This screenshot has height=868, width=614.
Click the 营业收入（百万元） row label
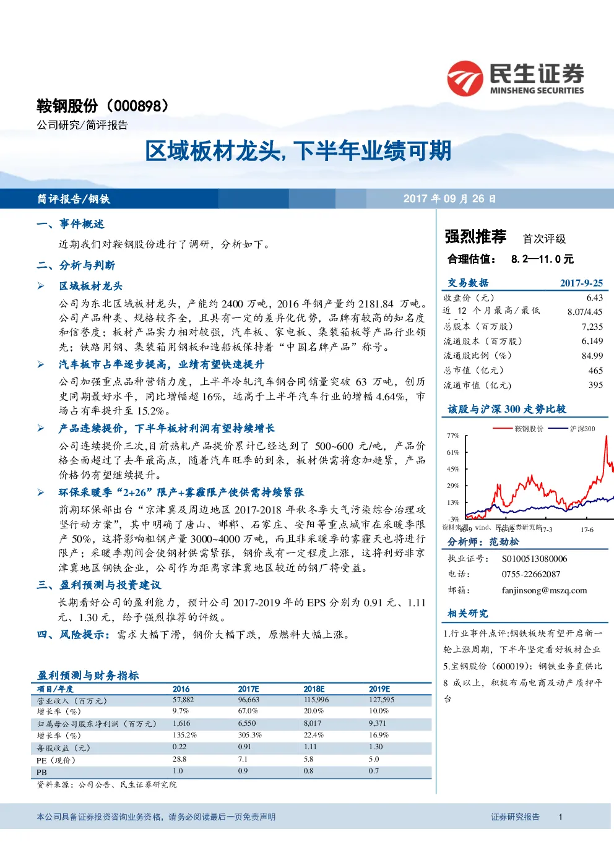72,701
